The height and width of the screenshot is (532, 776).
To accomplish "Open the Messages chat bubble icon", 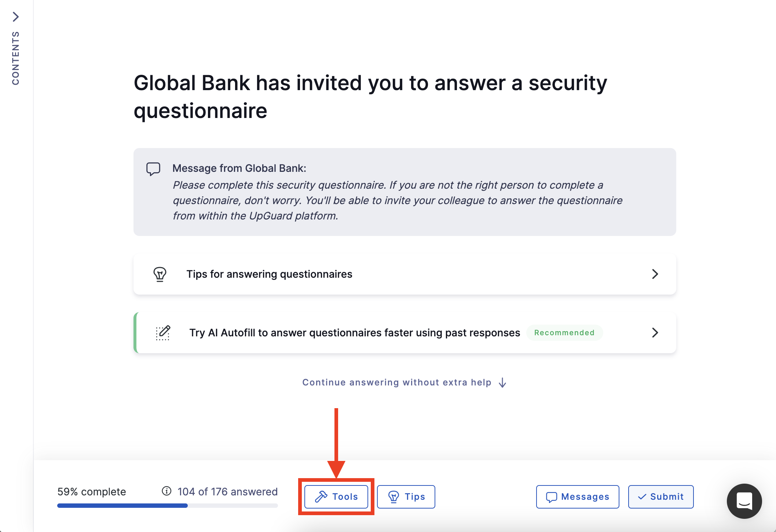I will pyautogui.click(x=551, y=496).
